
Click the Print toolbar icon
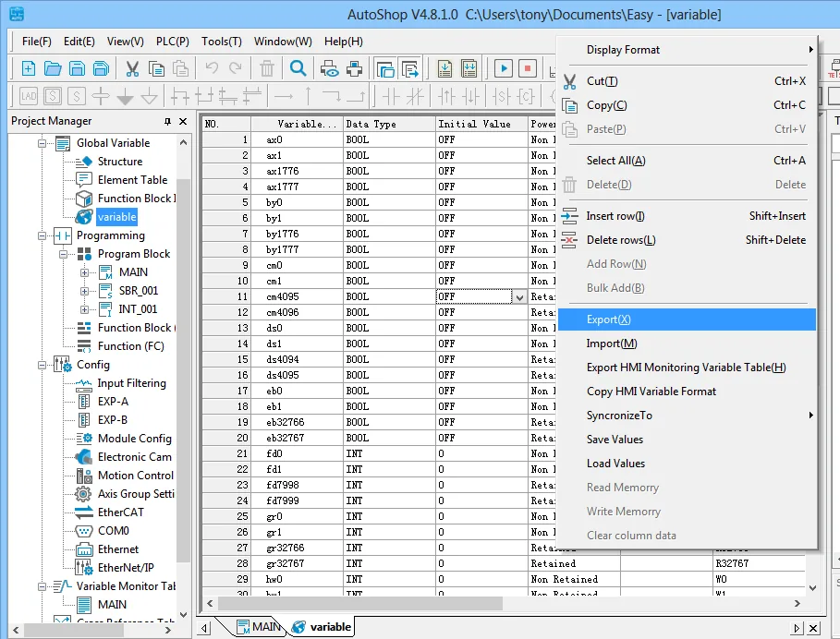click(x=354, y=68)
